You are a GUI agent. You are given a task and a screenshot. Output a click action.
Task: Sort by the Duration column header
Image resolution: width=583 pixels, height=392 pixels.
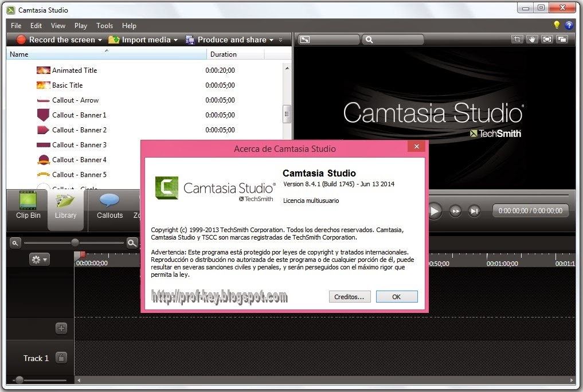pyautogui.click(x=236, y=54)
